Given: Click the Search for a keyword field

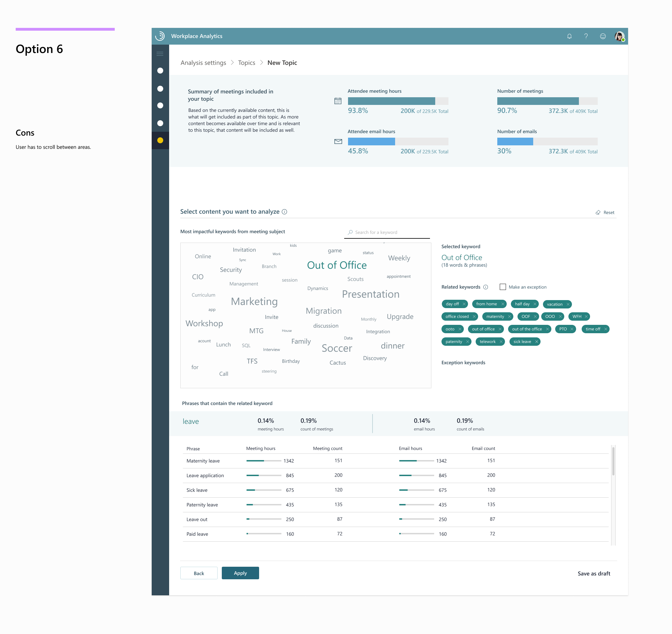Looking at the screenshot, I should click(x=387, y=232).
